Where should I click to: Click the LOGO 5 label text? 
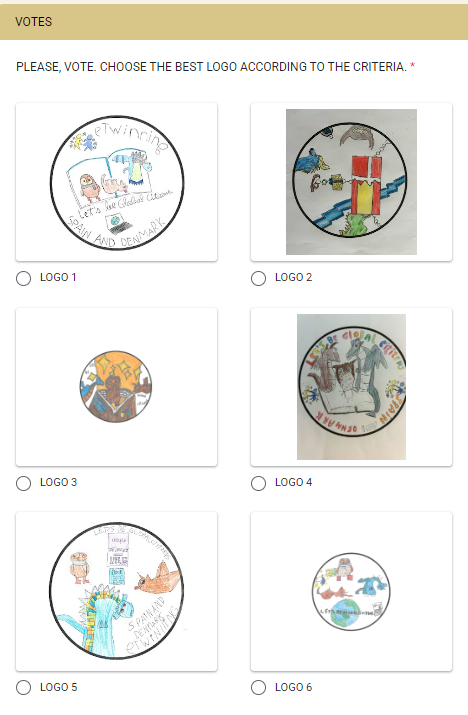(x=58, y=687)
